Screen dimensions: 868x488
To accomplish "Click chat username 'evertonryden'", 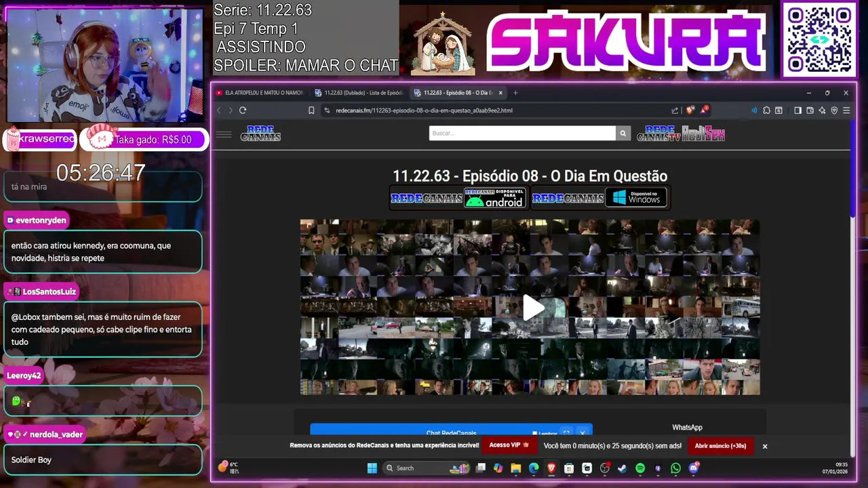I will click(41, 220).
